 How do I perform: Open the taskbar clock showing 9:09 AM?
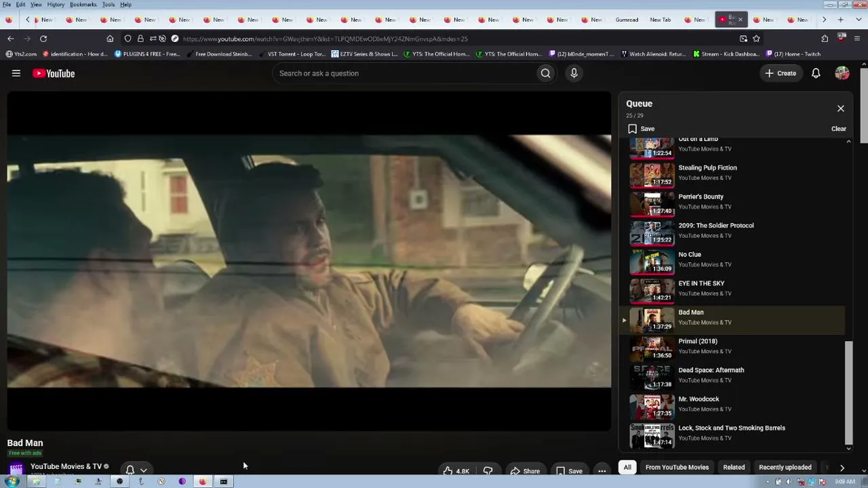(x=844, y=482)
